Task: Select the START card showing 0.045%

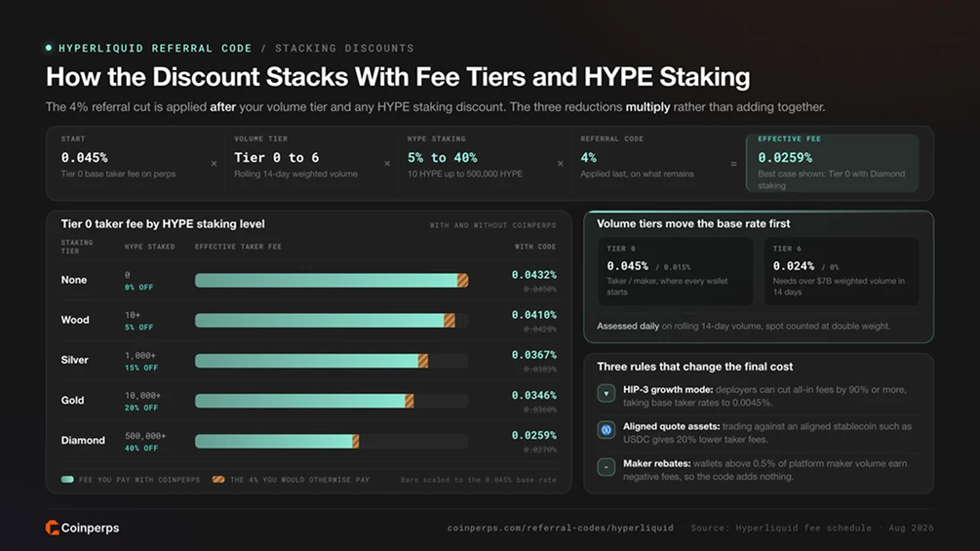Action: click(x=136, y=163)
